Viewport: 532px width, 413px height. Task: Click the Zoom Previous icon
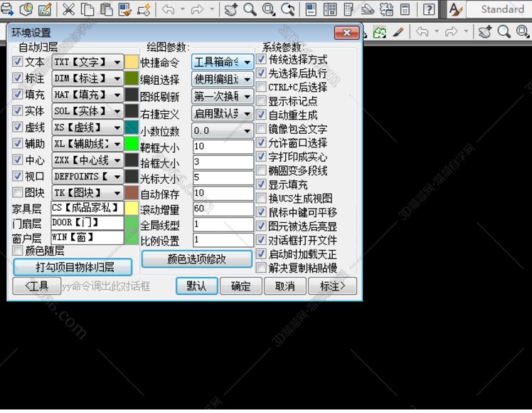[x=288, y=9]
